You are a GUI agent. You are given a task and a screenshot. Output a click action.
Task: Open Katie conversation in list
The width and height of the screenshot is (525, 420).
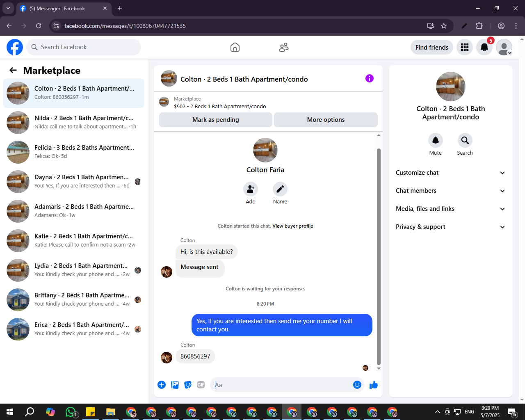(74, 241)
